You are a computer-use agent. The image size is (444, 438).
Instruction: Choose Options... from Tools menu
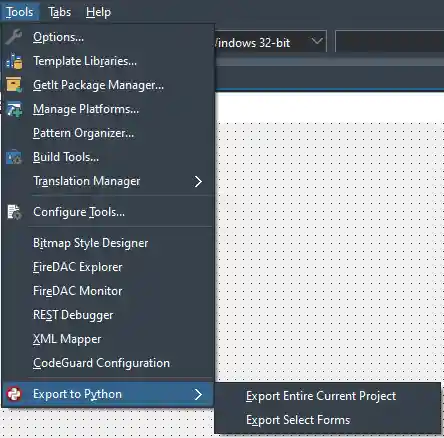click(107, 37)
